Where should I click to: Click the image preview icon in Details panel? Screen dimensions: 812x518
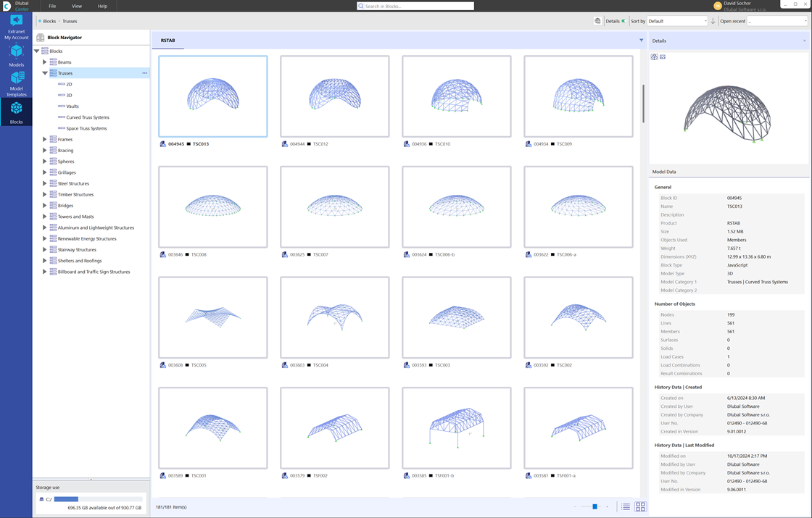point(662,57)
